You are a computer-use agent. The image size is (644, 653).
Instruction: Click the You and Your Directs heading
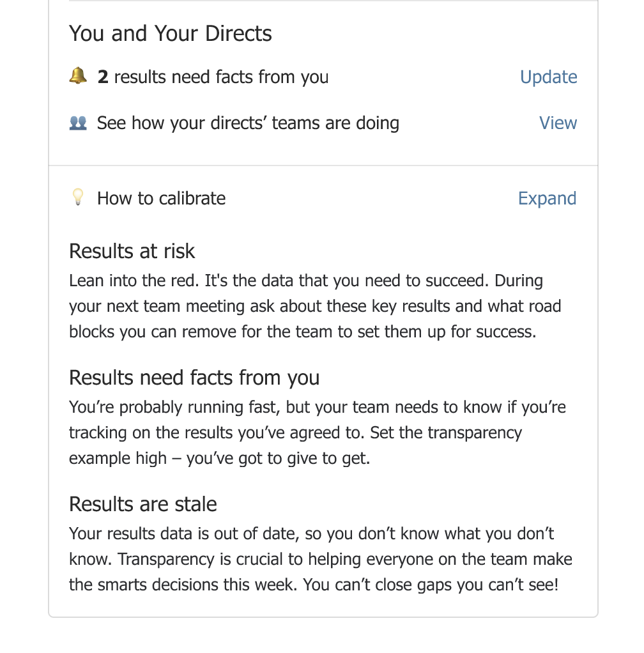click(170, 33)
